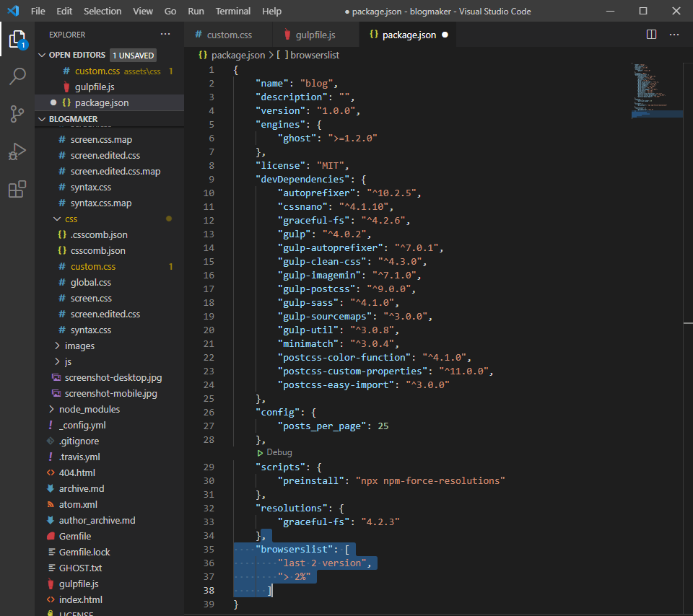Open the Extensions view icon
Screen dimensions: 693x616
[x=17, y=189]
